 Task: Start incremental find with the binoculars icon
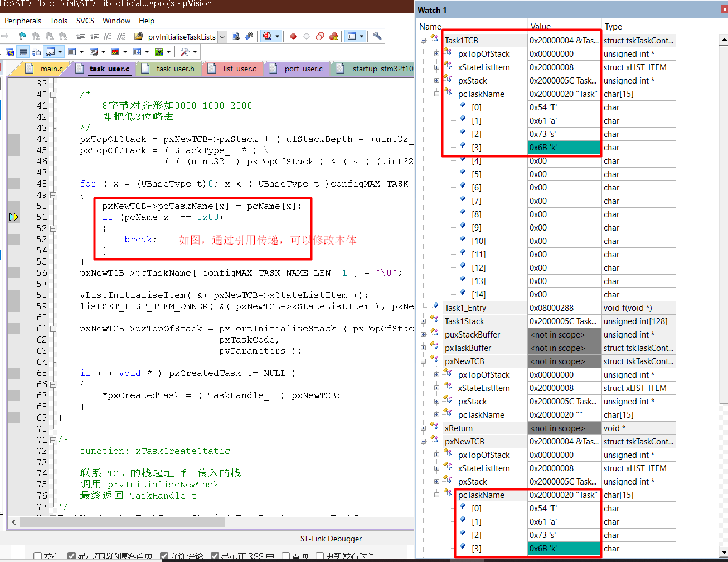(249, 36)
